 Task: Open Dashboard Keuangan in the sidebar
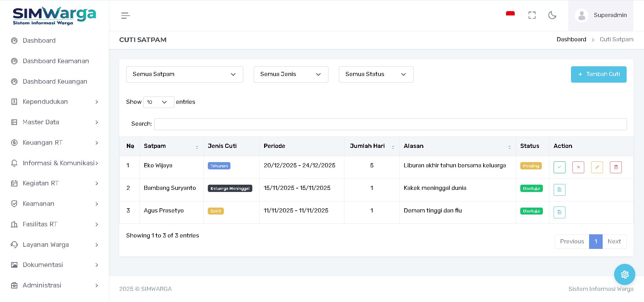[55, 82]
